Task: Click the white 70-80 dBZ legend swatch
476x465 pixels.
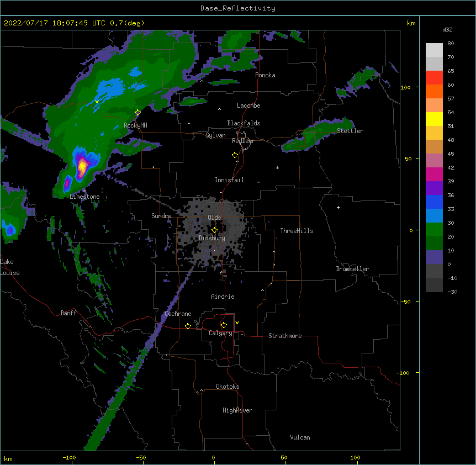Action: pyautogui.click(x=434, y=50)
